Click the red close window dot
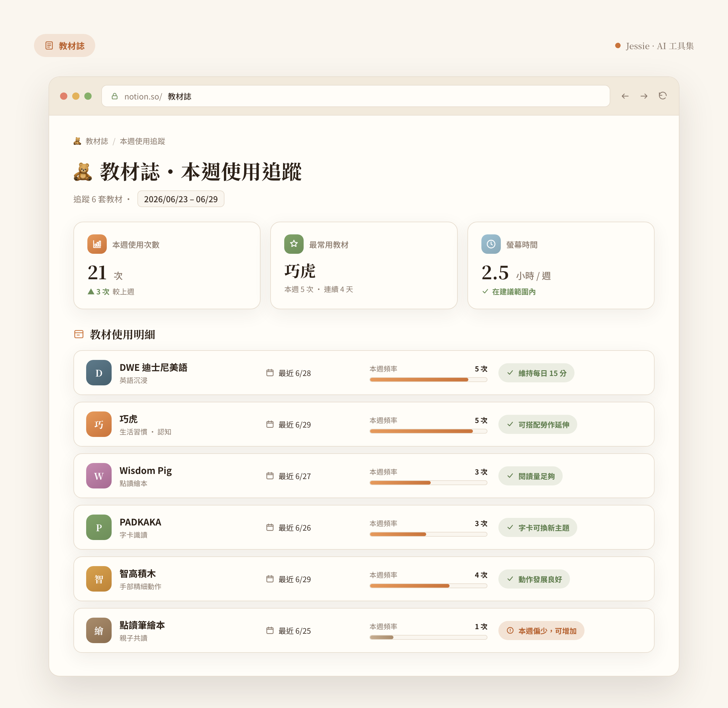The width and height of the screenshot is (728, 708). pos(64,96)
